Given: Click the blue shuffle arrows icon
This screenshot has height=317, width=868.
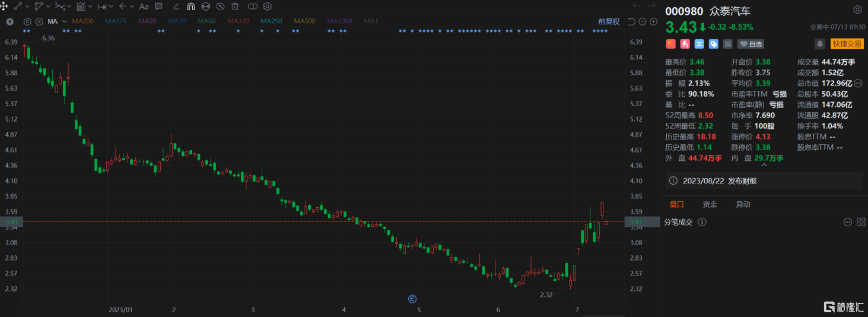Looking at the screenshot, I should (699, 44).
